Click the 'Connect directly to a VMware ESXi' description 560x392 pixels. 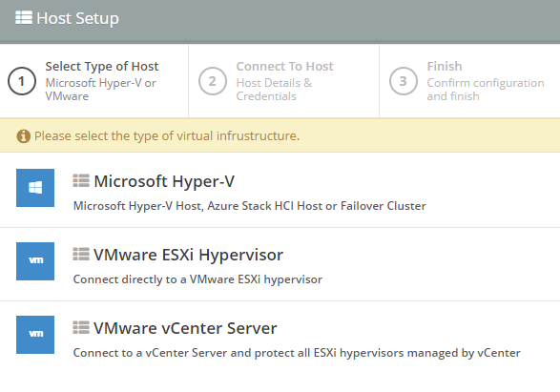tap(197, 279)
